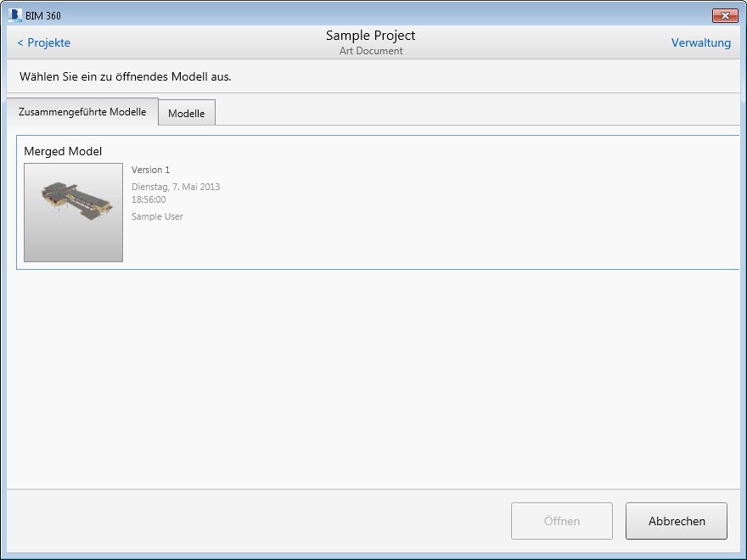
Task: Click the Abbrechen button
Action: point(677,521)
